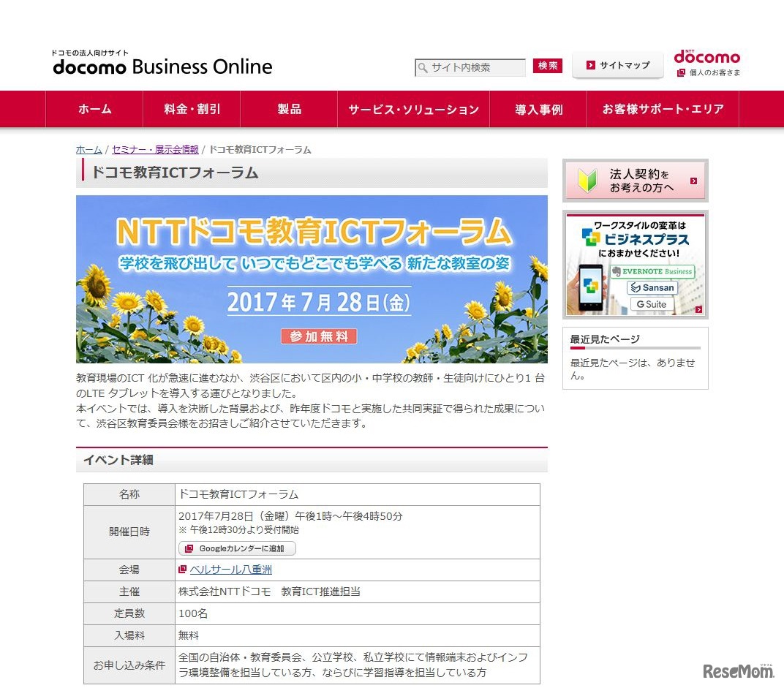Click the arrow icon on サイトマップ button
The image size is (784, 688).
click(590, 65)
